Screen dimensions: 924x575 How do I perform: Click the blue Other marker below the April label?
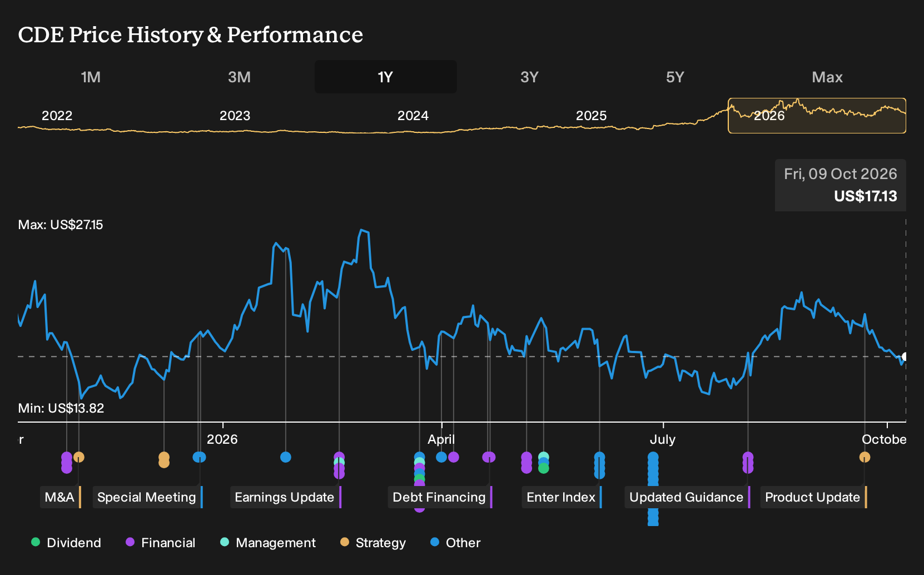pyautogui.click(x=441, y=457)
